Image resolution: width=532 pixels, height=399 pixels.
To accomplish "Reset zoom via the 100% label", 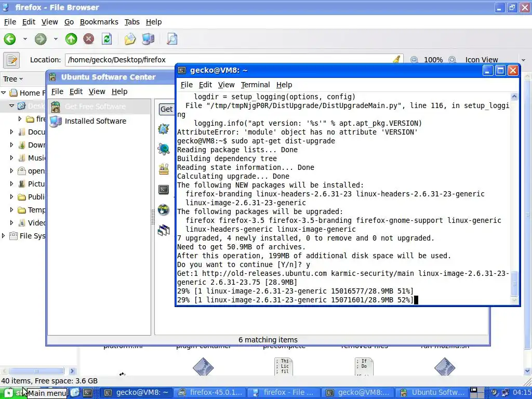I will pos(433,60).
